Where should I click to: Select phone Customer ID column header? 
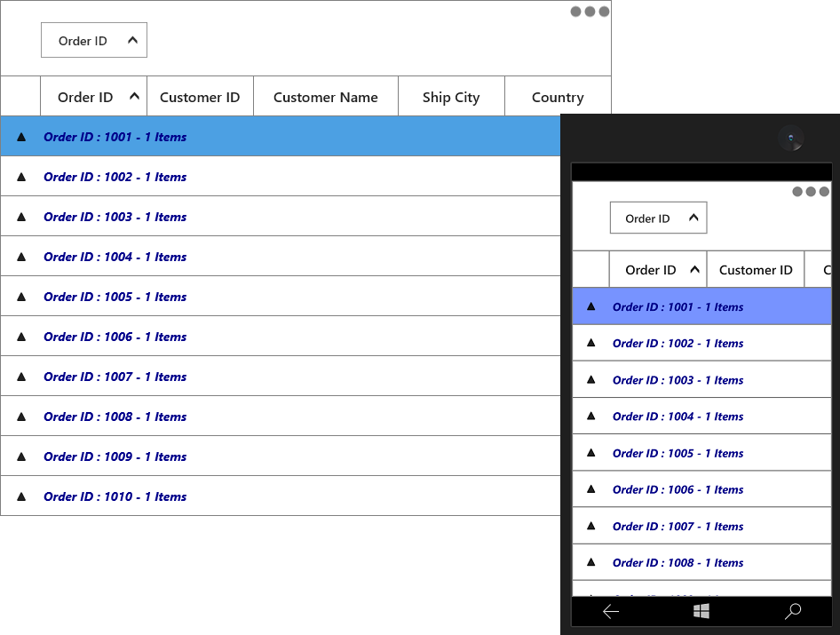[x=756, y=269]
